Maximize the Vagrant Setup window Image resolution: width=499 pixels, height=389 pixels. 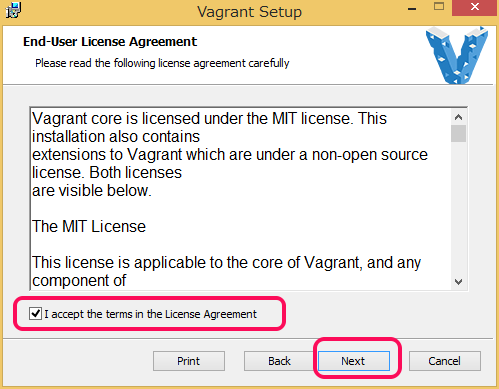tap(439, 7)
